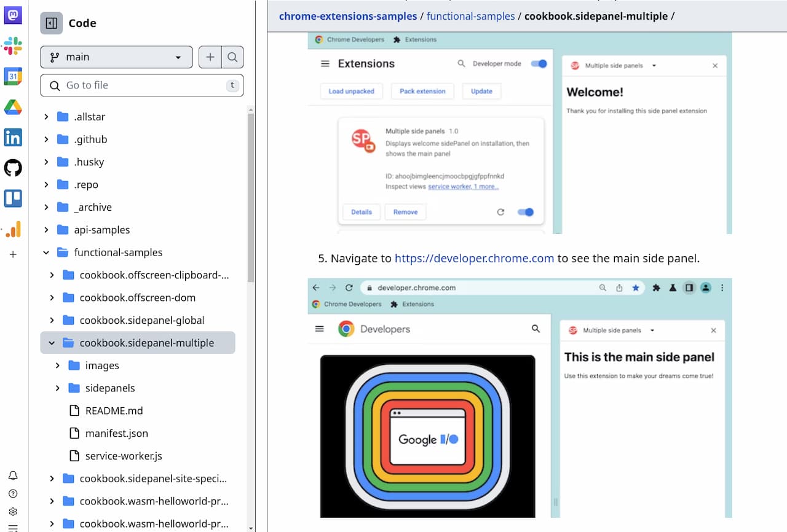Collapse the functional-samples folder
Image resolution: width=787 pixels, height=532 pixels.
point(46,252)
